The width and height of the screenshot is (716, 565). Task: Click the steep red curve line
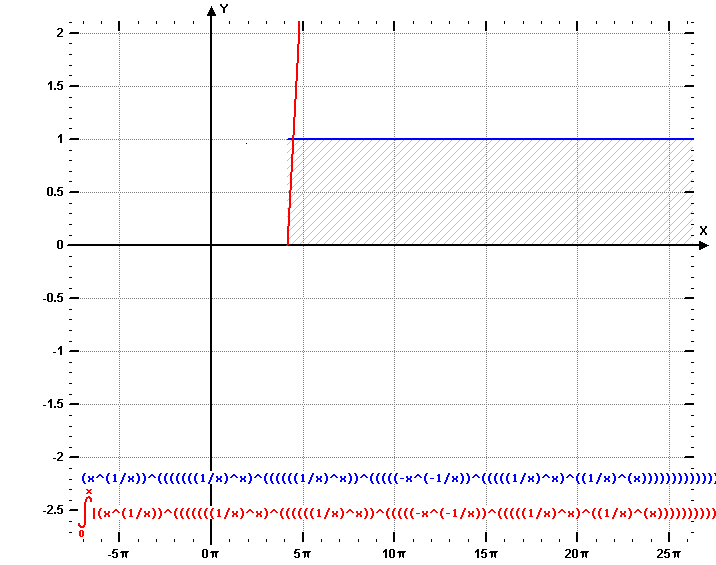pos(295,90)
